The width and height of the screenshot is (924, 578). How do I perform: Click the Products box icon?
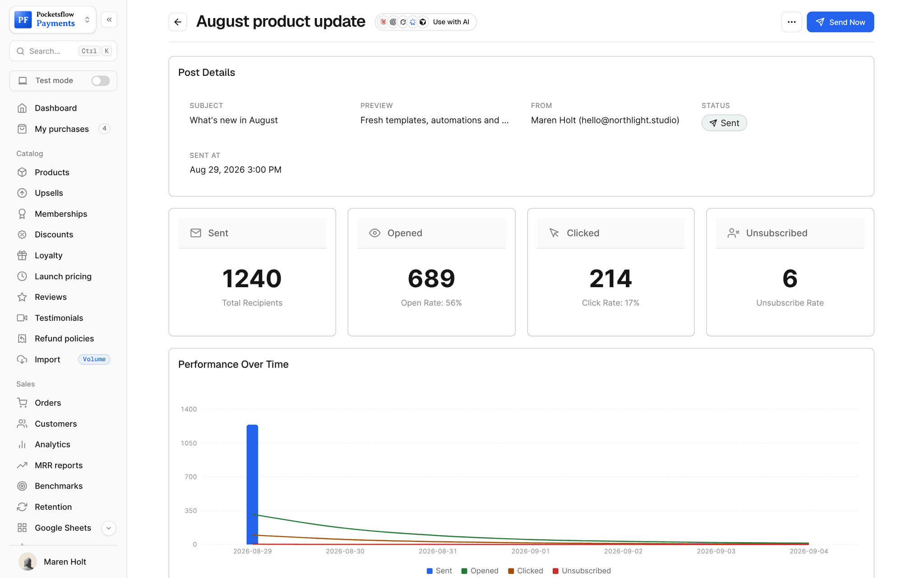[x=22, y=172]
